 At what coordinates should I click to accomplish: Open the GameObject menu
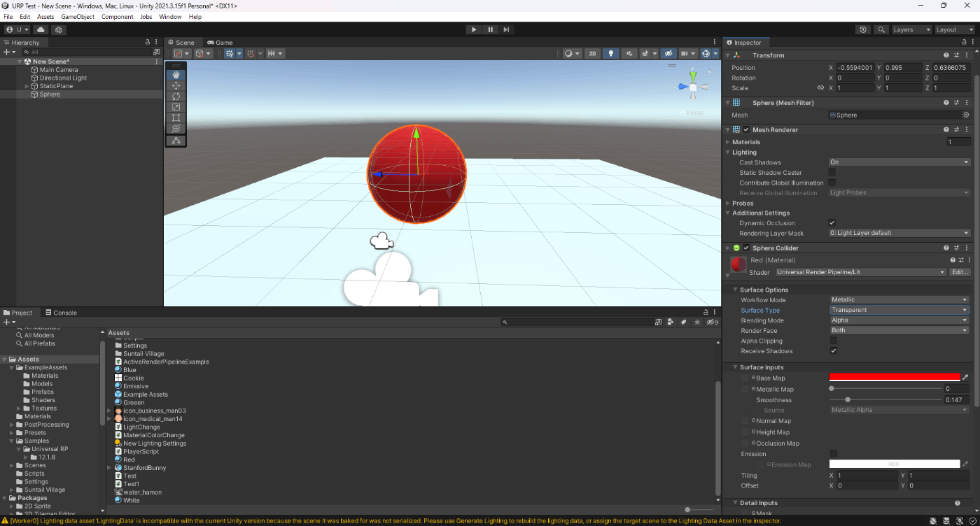(78, 17)
